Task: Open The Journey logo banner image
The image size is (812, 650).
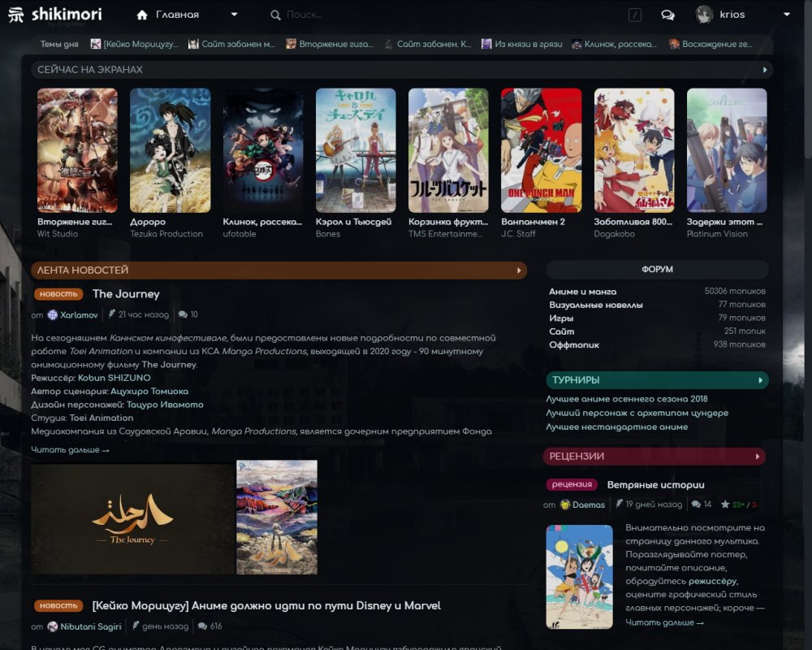Action: 132,519
